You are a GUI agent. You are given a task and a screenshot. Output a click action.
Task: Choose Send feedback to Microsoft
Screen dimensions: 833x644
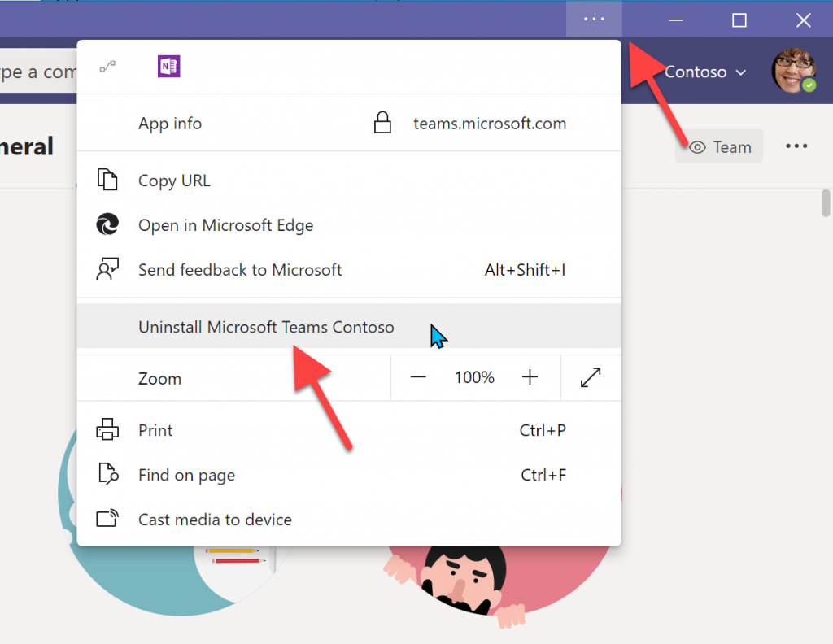coord(349,269)
